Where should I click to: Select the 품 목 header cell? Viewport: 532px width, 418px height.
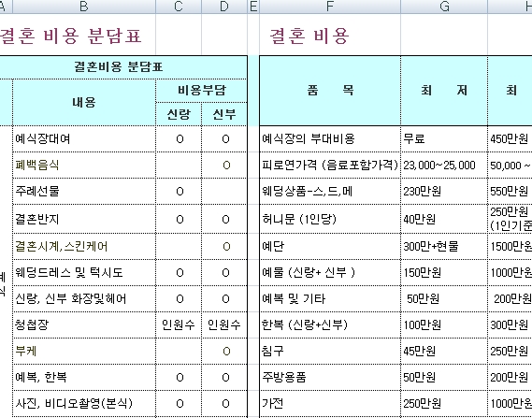tap(330, 91)
